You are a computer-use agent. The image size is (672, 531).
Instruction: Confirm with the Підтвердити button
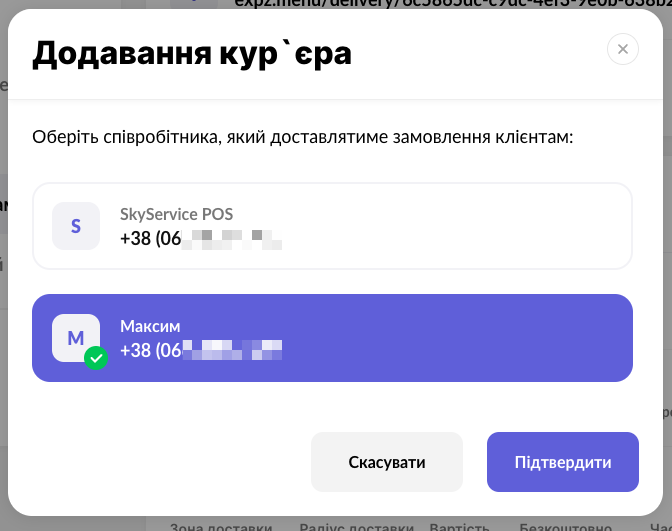point(562,462)
